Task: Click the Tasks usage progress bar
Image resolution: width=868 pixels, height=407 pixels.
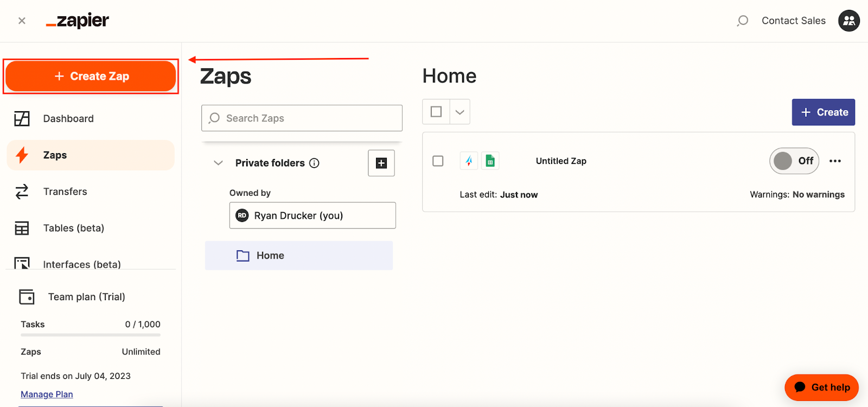Action: [x=91, y=335]
